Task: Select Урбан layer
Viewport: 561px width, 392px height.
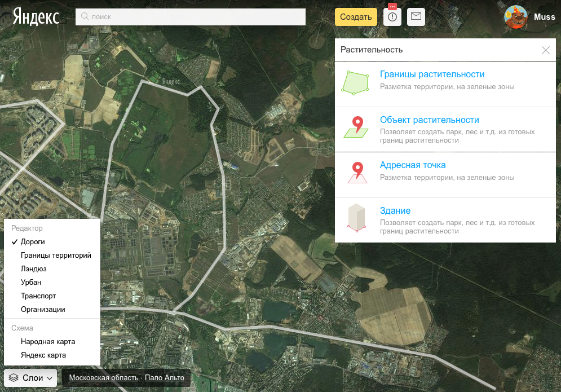Action: (x=31, y=283)
